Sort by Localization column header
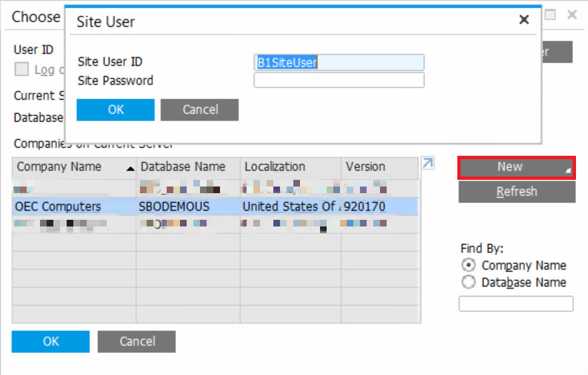 coord(275,167)
